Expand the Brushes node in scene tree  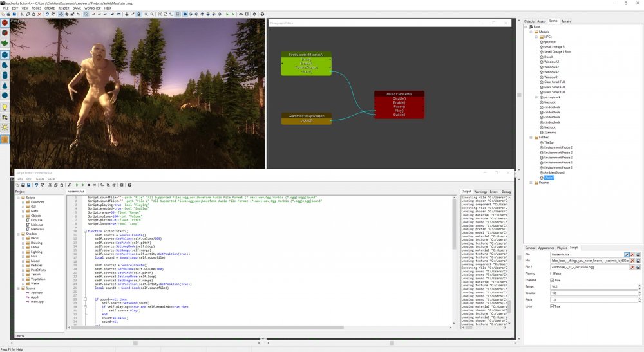pos(532,183)
